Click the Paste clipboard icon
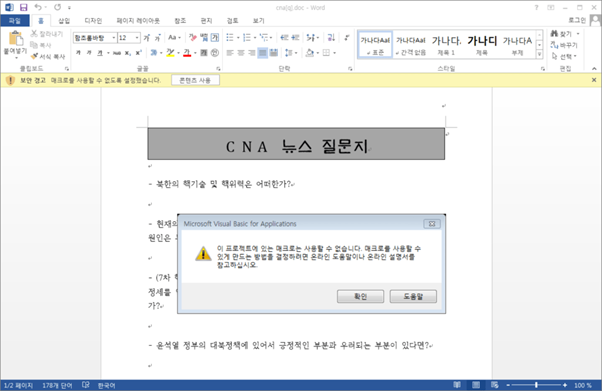Screen dimensions: 602x391 15,39
